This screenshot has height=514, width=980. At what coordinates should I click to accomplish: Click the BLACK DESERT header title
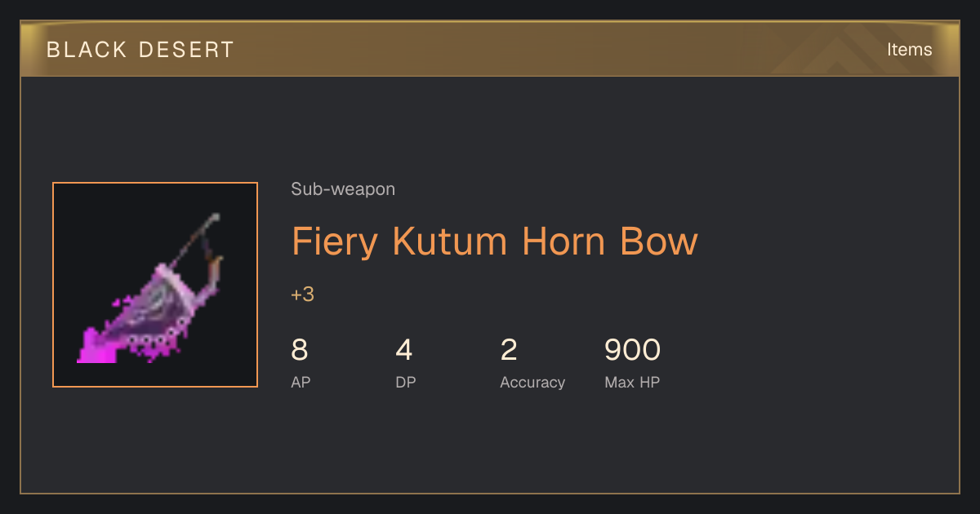(140, 50)
